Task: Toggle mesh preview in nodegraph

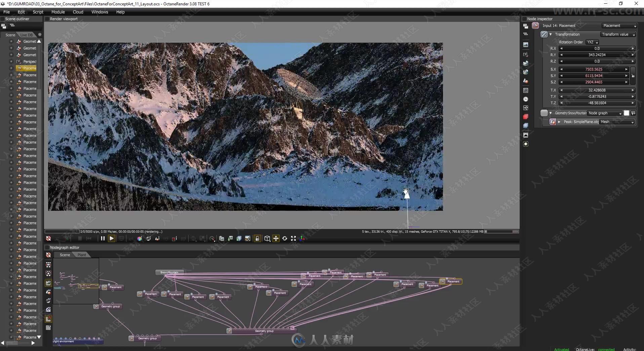Action: click(x=48, y=292)
